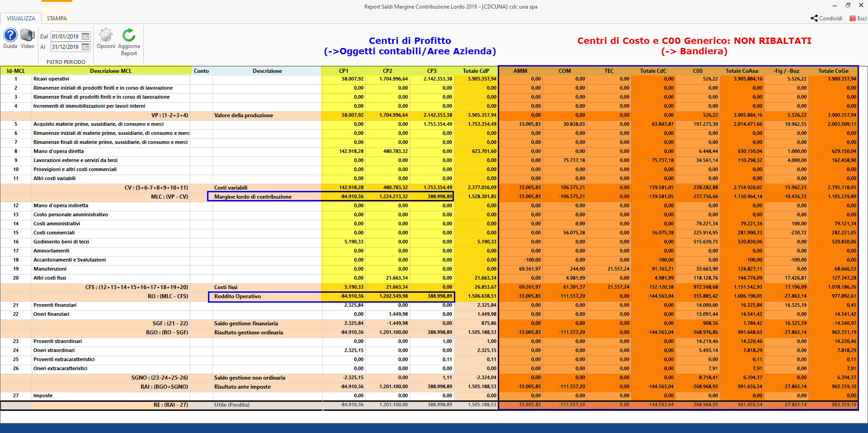Select the Descrizione MCL column header
This screenshot has width=868, height=433.
pyautogui.click(x=111, y=71)
